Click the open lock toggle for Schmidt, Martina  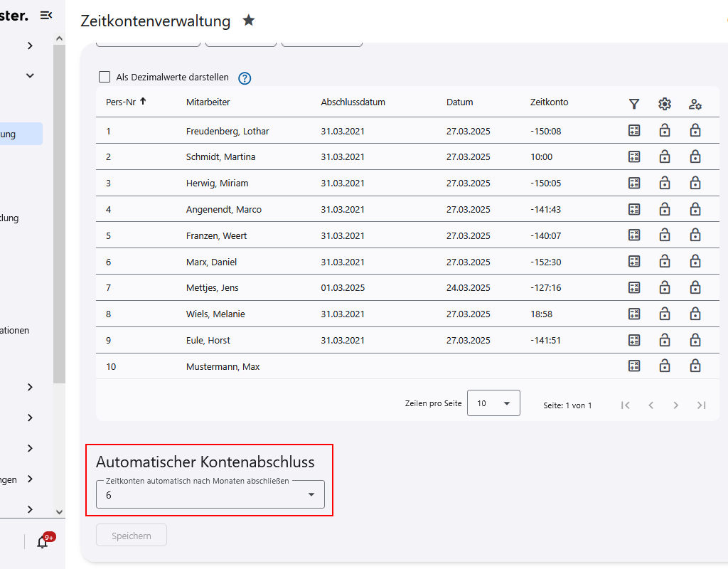coord(665,156)
